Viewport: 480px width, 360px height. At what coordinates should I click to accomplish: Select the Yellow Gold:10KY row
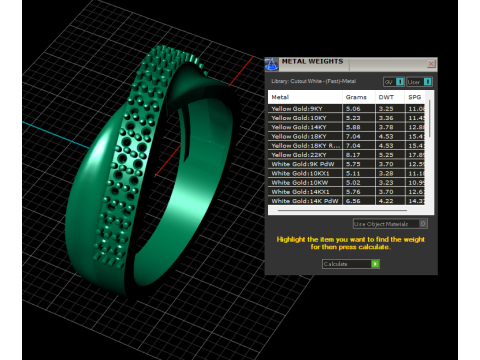(346, 118)
